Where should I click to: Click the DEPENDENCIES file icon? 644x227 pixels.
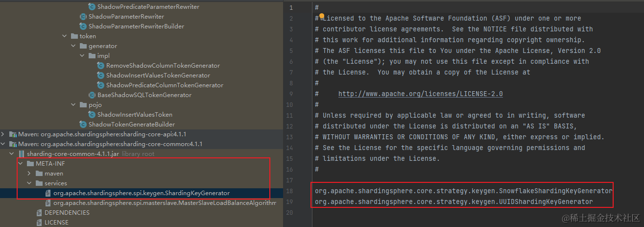tap(39, 212)
